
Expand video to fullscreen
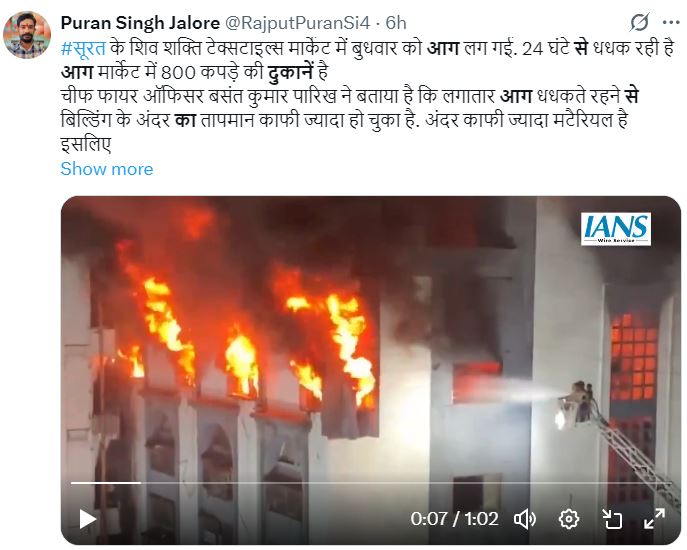[654, 519]
